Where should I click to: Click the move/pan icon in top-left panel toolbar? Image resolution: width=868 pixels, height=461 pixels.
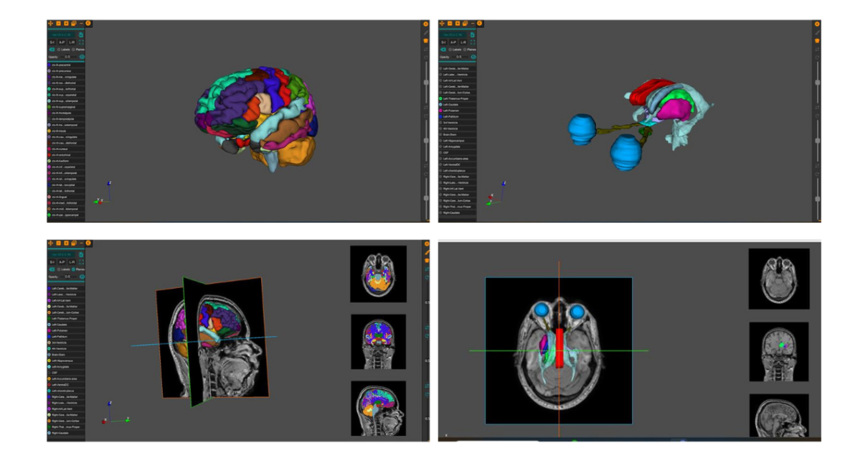tap(50, 24)
